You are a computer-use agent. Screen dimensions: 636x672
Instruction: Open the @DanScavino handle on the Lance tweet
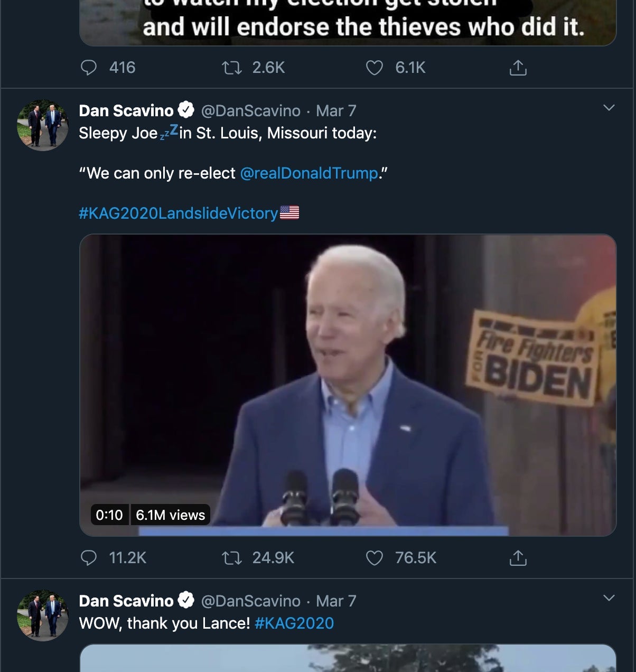tap(250, 601)
